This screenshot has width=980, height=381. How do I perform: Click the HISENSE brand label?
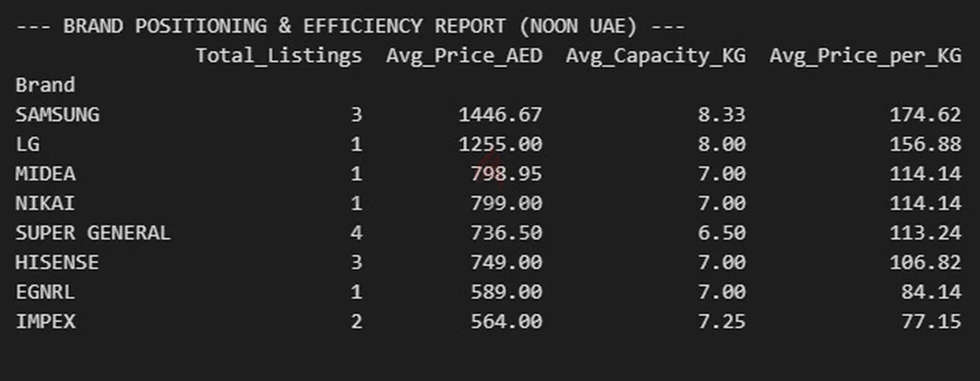[57, 262]
